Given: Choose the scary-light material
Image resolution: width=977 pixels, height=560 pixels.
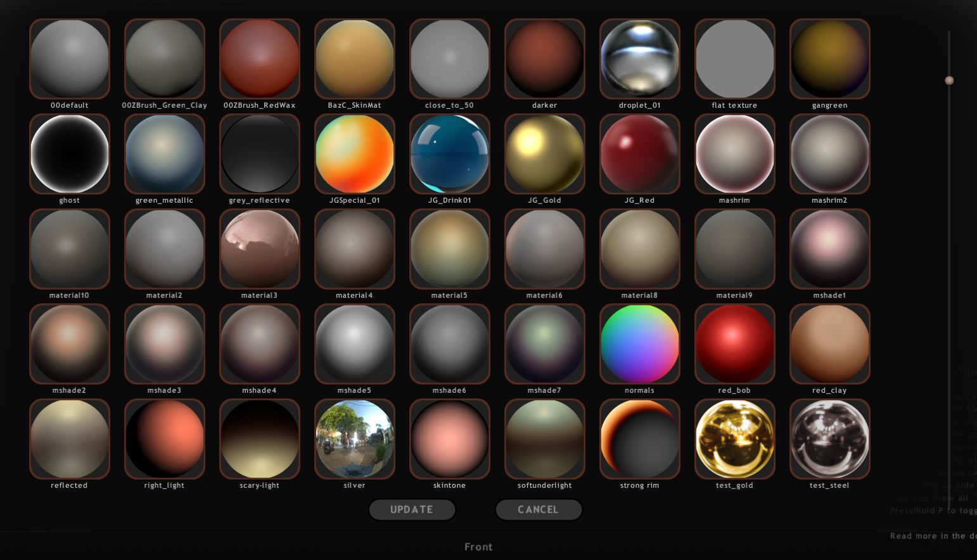Looking at the screenshot, I should tap(260, 439).
